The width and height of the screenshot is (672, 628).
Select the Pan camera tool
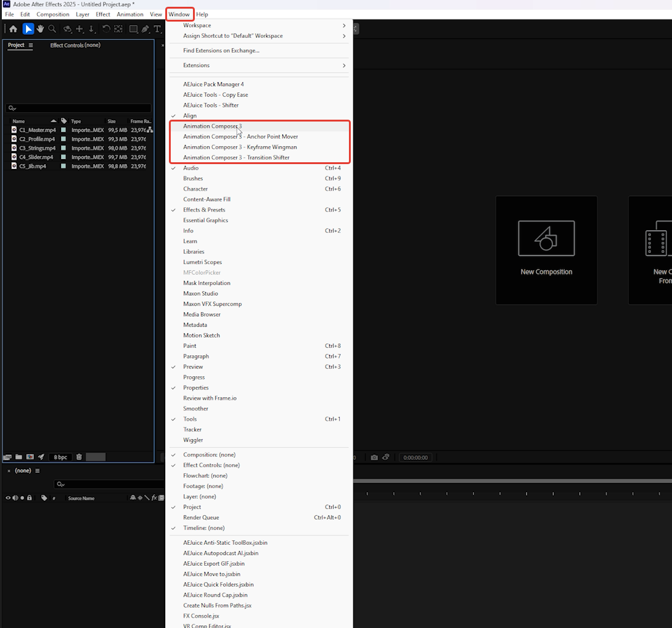tap(80, 29)
